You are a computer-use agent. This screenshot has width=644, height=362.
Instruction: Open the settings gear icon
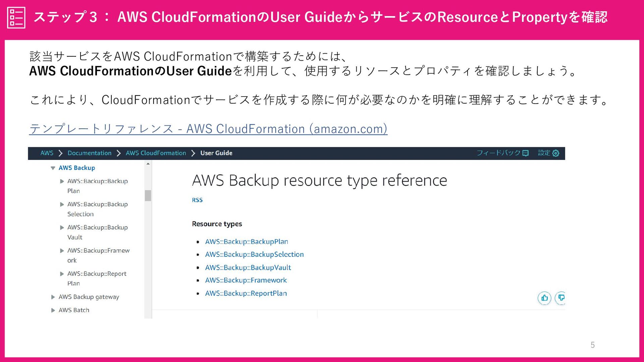click(x=556, y=153)
